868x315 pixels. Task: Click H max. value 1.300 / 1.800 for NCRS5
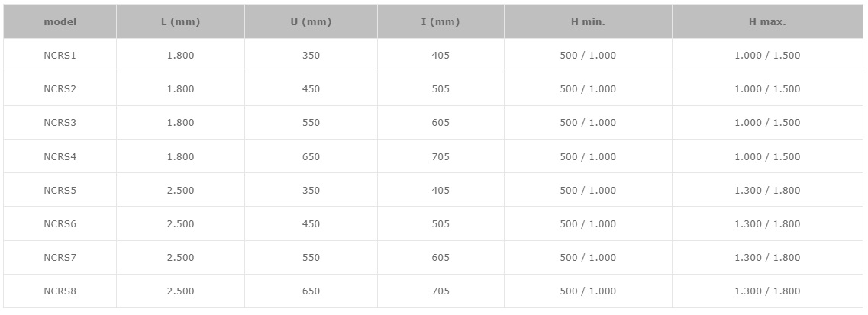(767, 190)
